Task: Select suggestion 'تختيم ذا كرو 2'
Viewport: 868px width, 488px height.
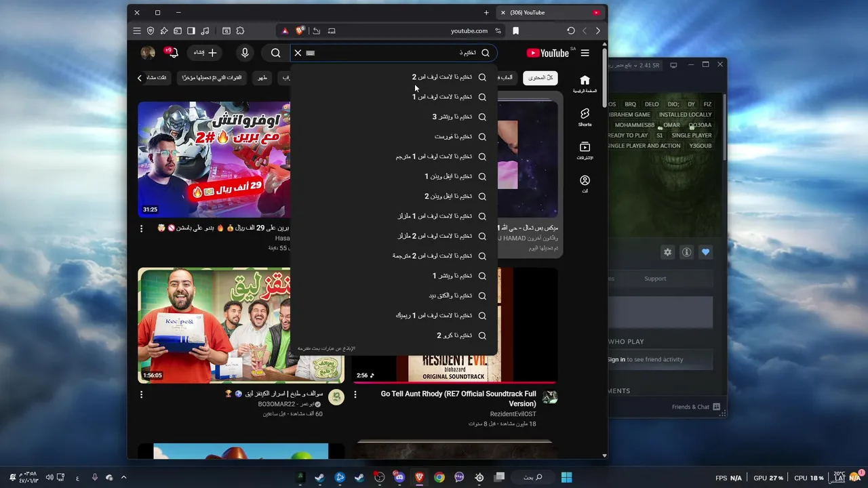Action: [x=394, y=335]
